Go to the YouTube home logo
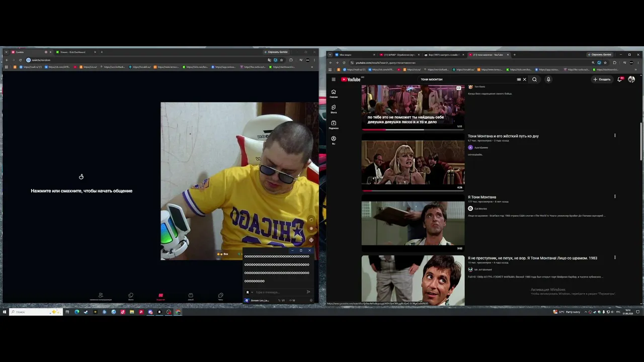 pyautogui.click(x=351, y=79)
